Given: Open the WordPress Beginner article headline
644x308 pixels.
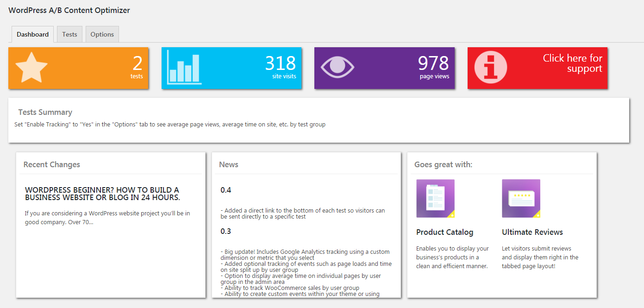Looking at the screenshot, I should [102, 194].
